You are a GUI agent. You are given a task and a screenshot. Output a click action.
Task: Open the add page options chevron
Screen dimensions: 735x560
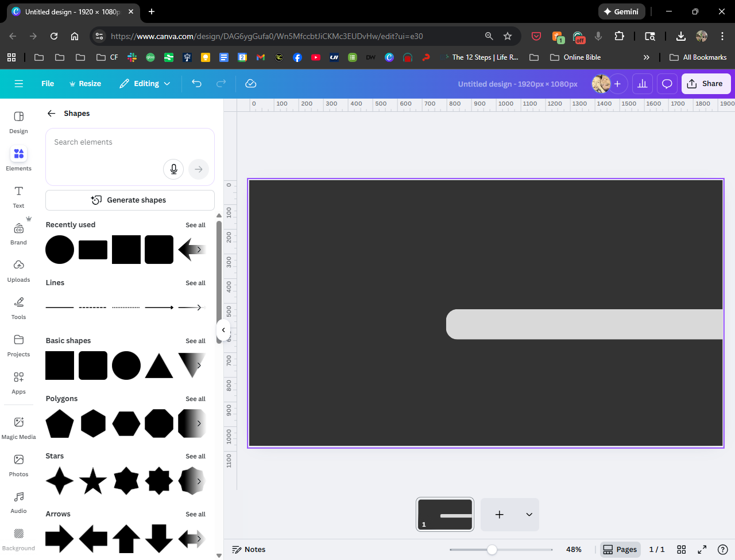[529, 515]
